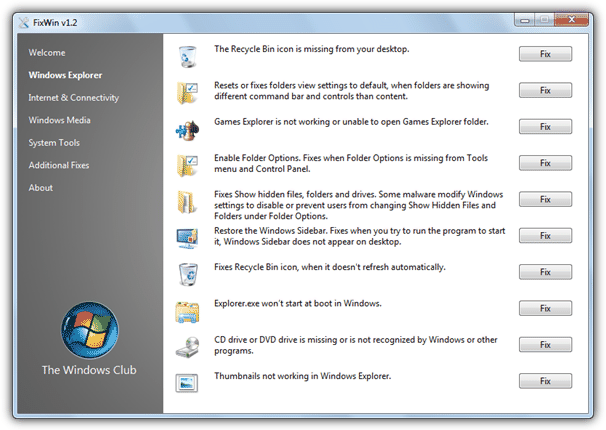This screenshot has height=430, width=606.
Task: Open the Welcome section
Action: [x=48, y=52]
